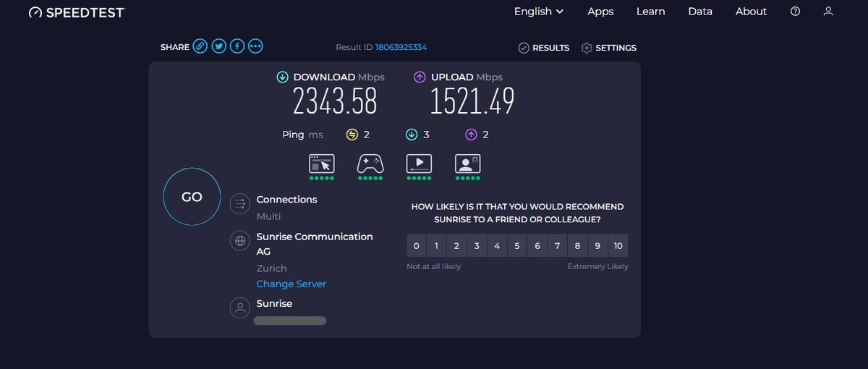Open Result ID 18063925334 link
This screenshot has height=369, width=868.
(401, 47)
